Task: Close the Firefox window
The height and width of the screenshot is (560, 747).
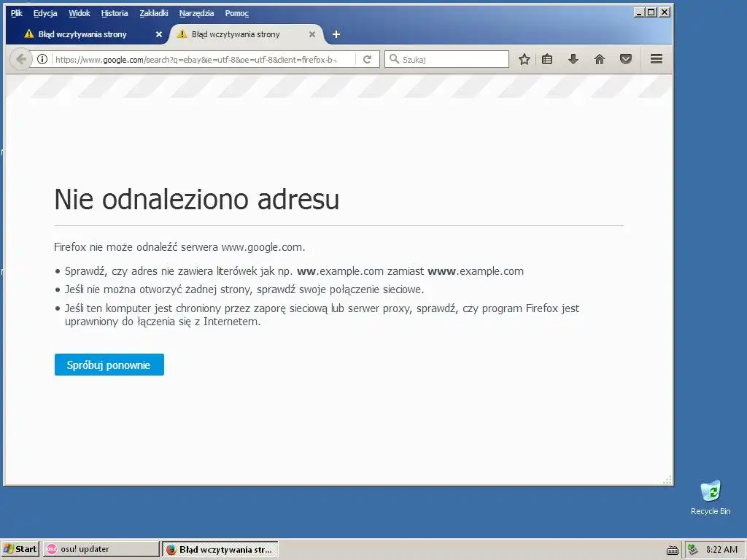Action: [665, 12]
